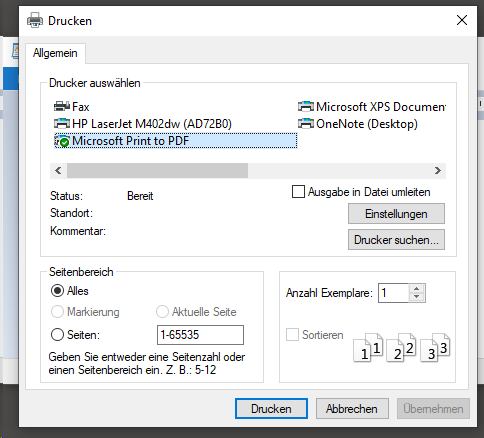Image resolution: width=484 pixels, height=438 pixels.
Task: Decrease Anzahl Exemplare with down arrow
Action: click(x=416, y=297)
